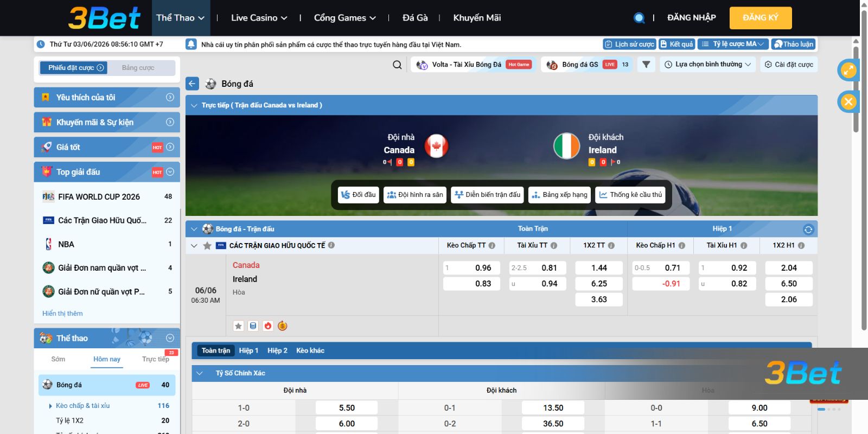Open FIFA WORLD CUP 2026 league row

(x=107, y=197)
